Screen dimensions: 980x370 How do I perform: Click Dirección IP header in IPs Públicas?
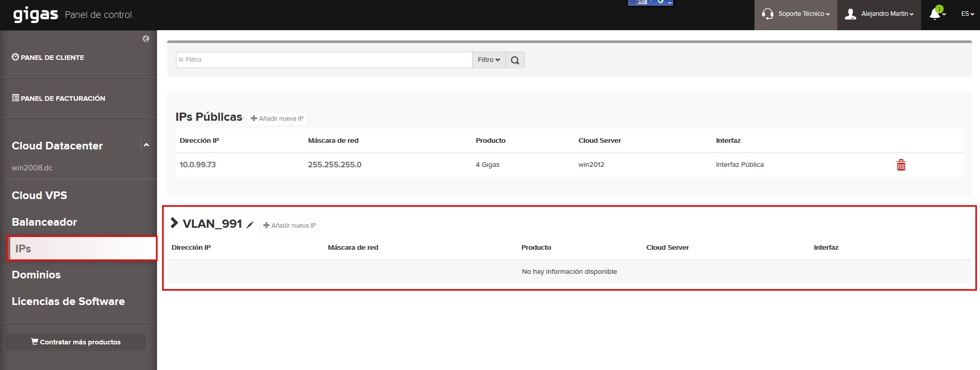199,141
